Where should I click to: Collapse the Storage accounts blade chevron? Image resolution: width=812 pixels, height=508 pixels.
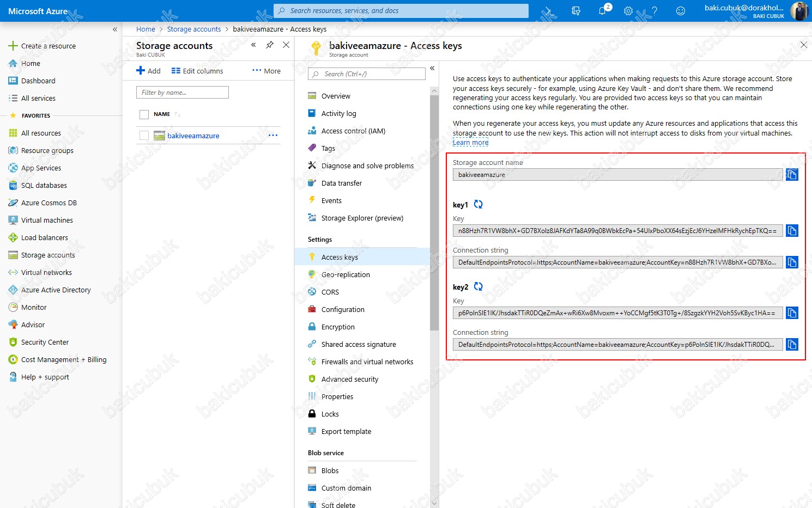pyautogui.click(x=253, y=45)
